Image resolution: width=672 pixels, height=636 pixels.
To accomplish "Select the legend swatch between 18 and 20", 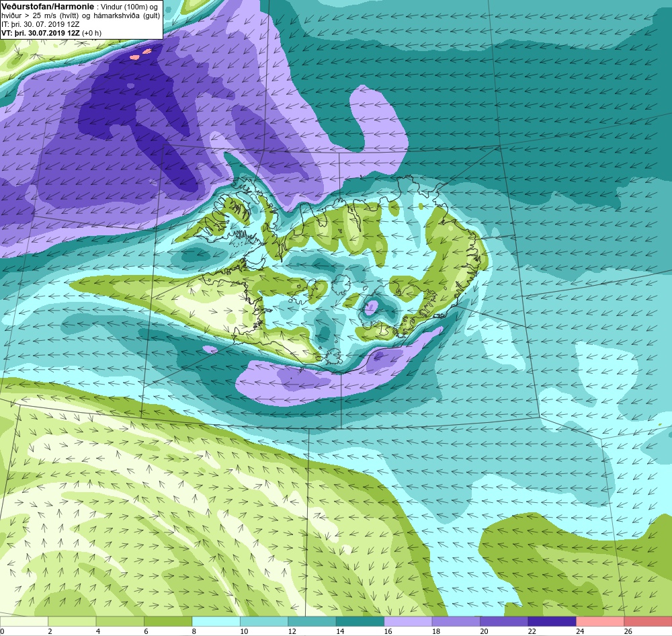I will pyautogui.click(x=456, y=621).
